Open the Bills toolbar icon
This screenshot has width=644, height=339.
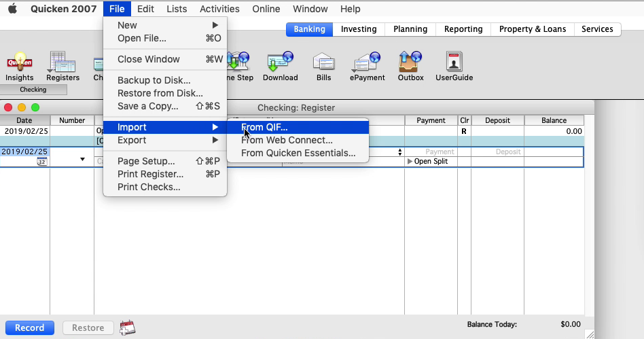tap(323, 66)
